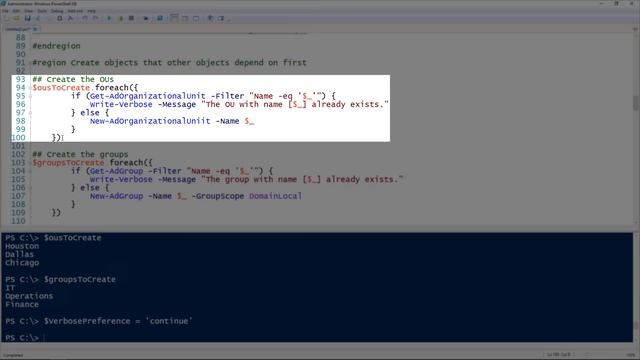Viewport: 640px width, 360px height.
Task: Click the #endregion line 89
Action: pos(56,46)
